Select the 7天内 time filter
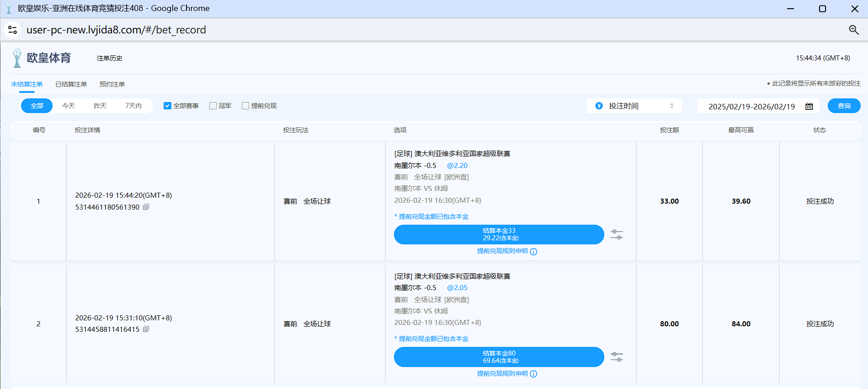 pyautogui.click(x=133, y=106)
